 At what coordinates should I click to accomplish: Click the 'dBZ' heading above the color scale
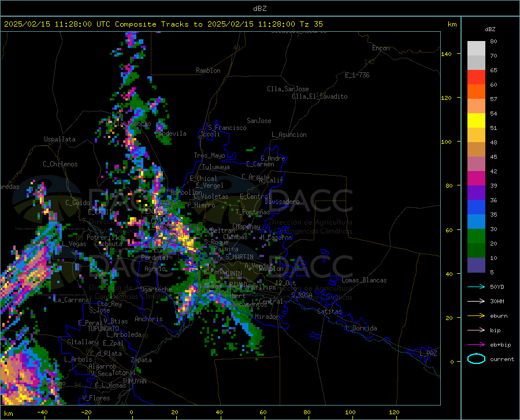pos(490,29)
